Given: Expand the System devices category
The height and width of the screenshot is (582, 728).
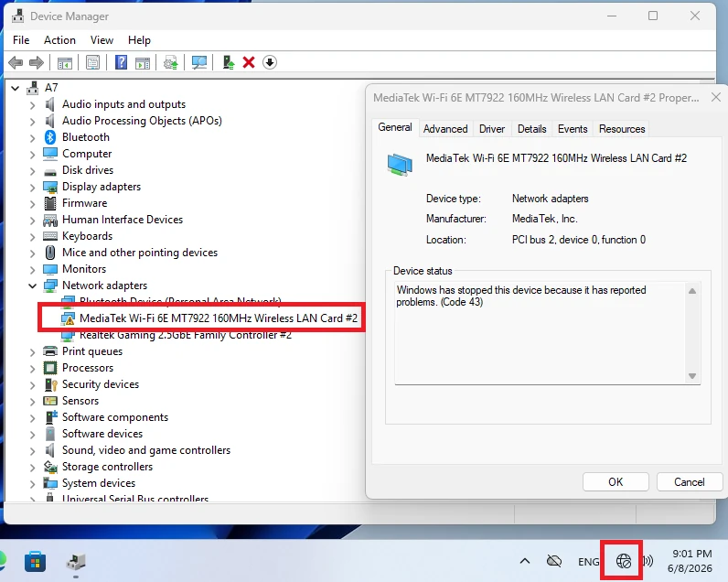Looking at the screenshot, I should tap(33, 483).
